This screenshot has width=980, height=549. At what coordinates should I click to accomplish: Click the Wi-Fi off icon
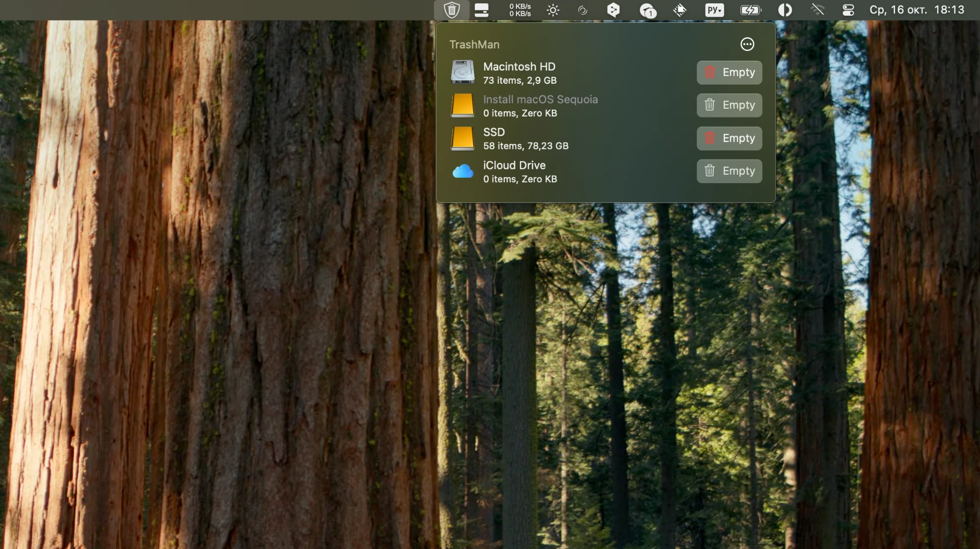(817, 10)
